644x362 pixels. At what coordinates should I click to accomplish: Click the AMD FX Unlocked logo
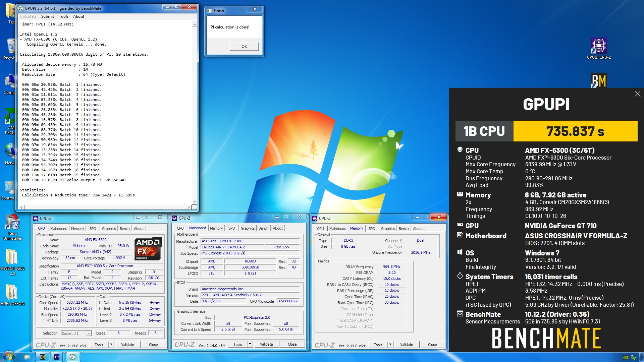(148, 248)
